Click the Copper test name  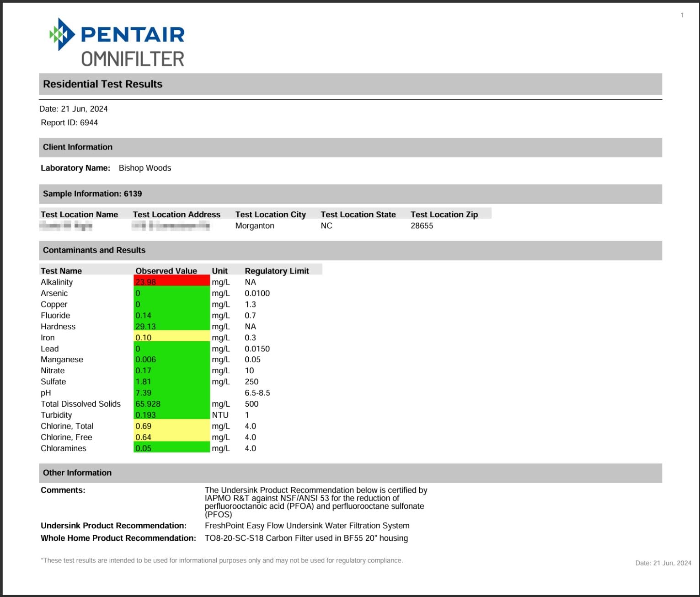click(54, 304)
